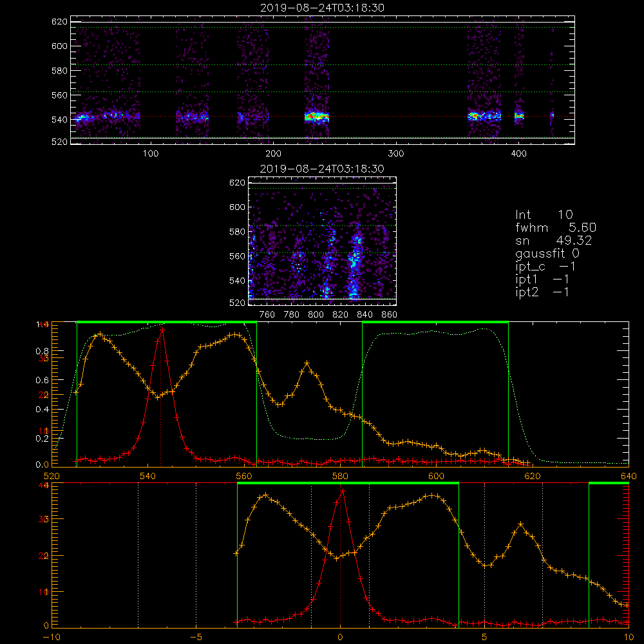Click x-axis label 400 of the top spectrogram
The image size is (644, 644).
click(x=518, y=154)
